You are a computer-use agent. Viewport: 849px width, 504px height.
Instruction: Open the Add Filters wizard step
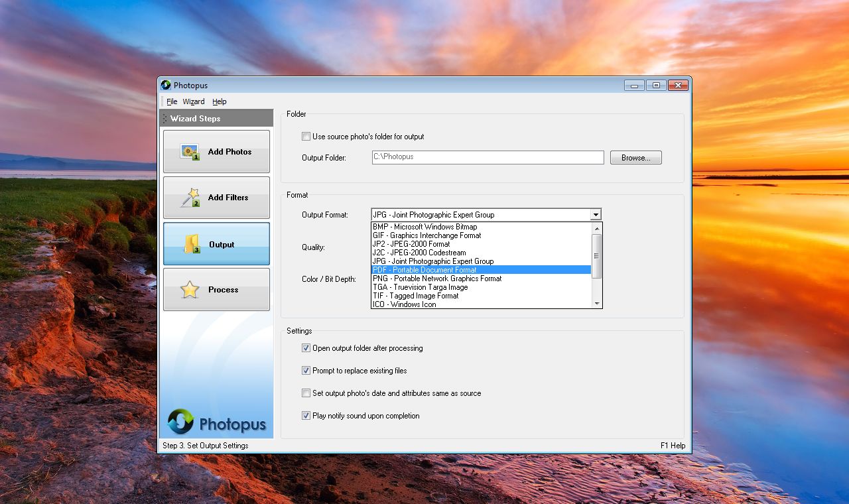[216, 198]
